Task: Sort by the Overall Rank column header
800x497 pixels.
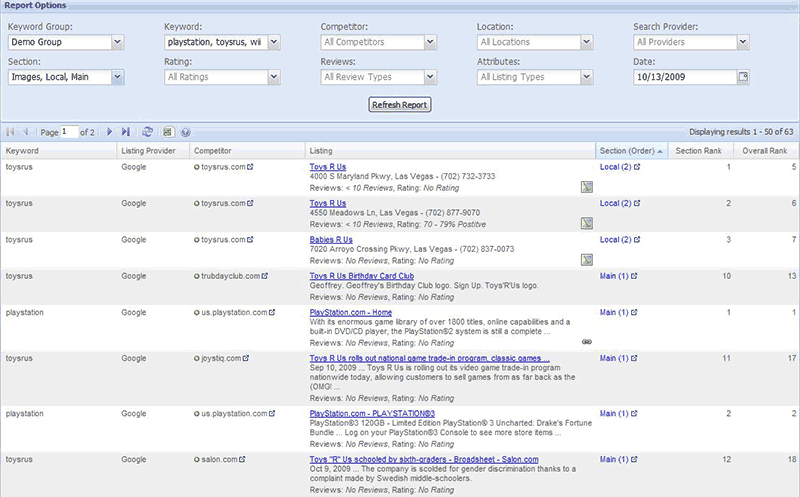Action: pyautogui.click(x=766, y=151)
